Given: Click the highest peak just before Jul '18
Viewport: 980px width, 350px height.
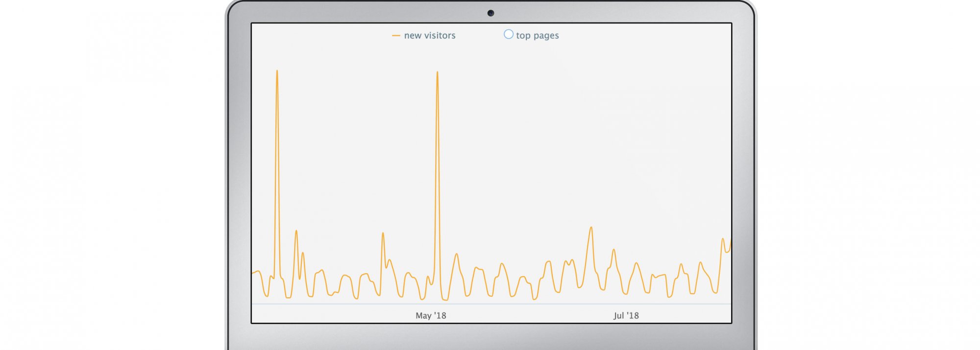Looking at the screenshot, I should pos(591,227).
